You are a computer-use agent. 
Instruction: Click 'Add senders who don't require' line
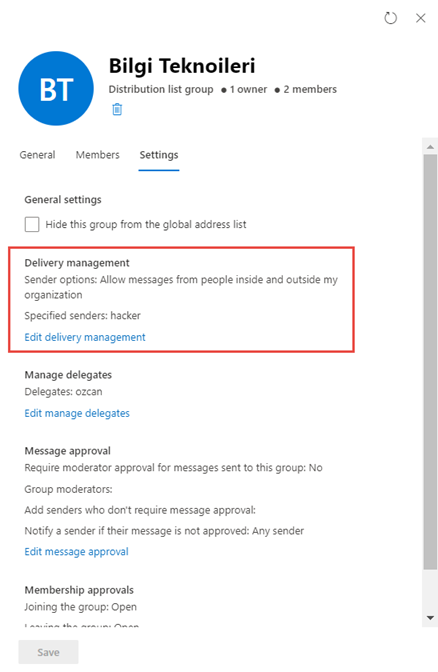[x=140, y=510]
